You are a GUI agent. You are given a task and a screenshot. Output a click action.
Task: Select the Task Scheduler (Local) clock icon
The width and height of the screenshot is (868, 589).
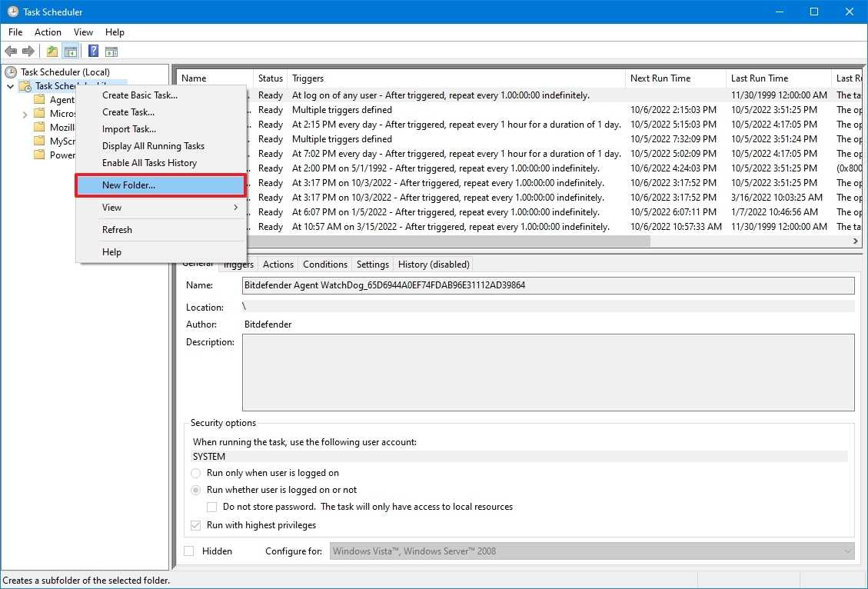(x=11, y=72)
